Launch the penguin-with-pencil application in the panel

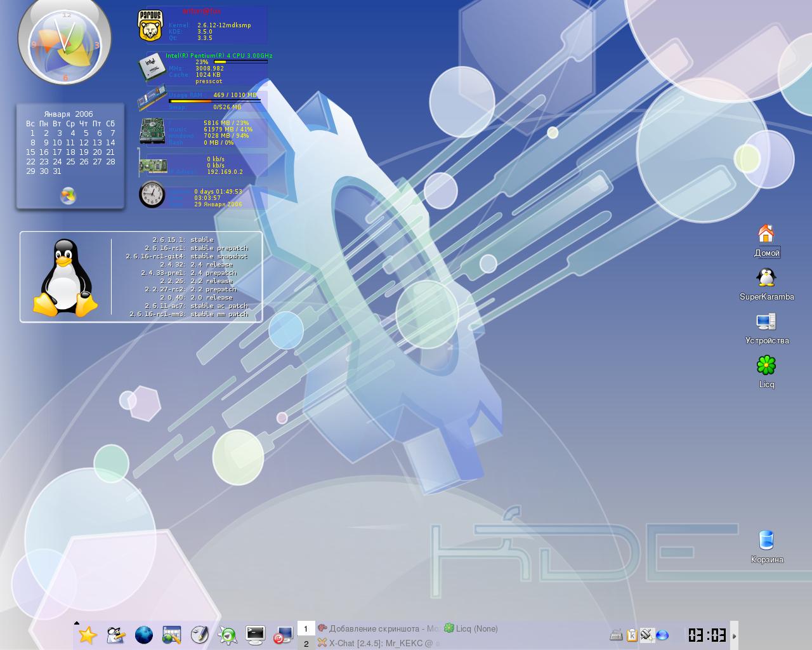115,635
